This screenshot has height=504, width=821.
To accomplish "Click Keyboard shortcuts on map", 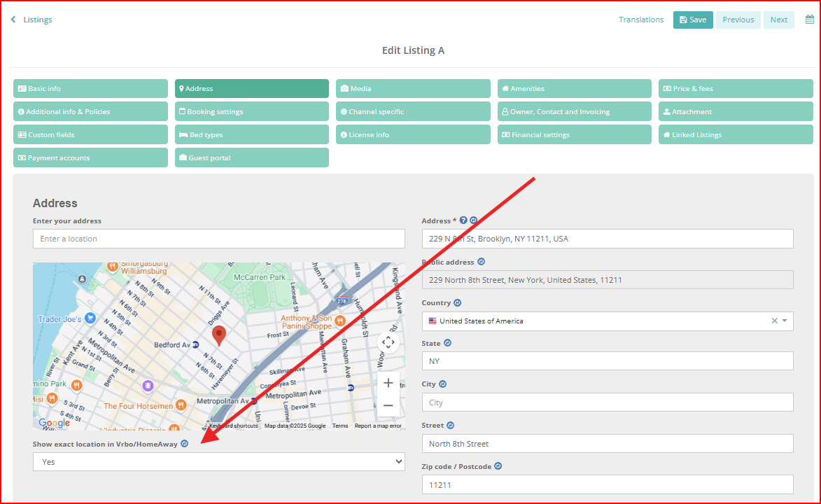I will point(234,426).
